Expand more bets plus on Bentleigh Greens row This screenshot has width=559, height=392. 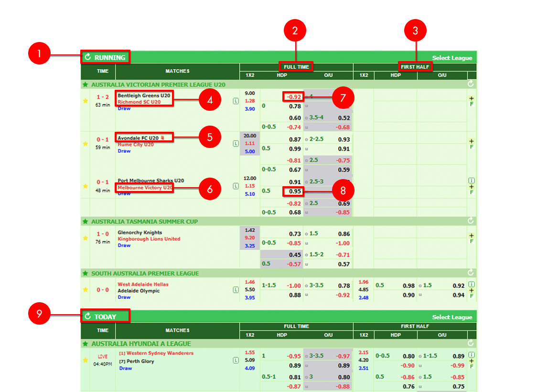pos(472,98)
